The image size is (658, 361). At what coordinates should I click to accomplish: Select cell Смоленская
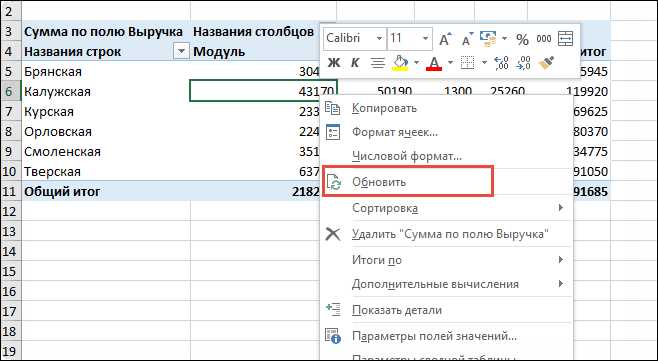click(106, 152)
